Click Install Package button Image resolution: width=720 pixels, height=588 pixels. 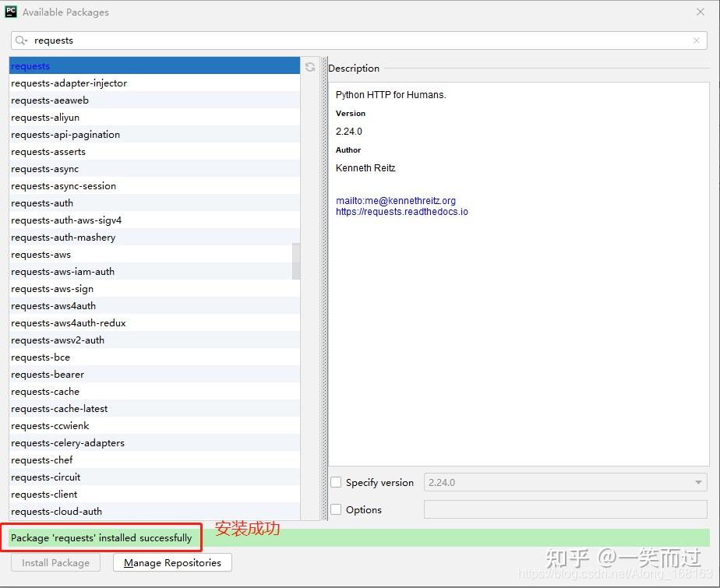click(x=55, y=562)
